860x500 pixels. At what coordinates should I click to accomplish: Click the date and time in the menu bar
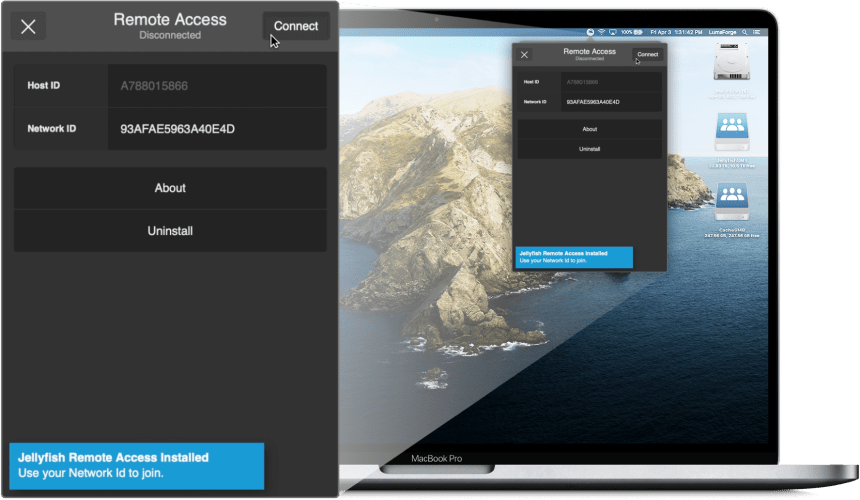[x=676, y=32]
